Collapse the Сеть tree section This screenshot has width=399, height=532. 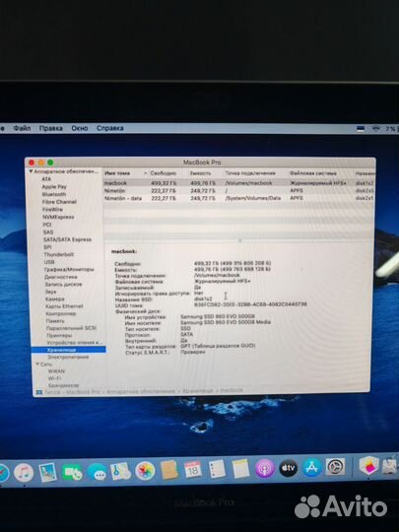37,365
